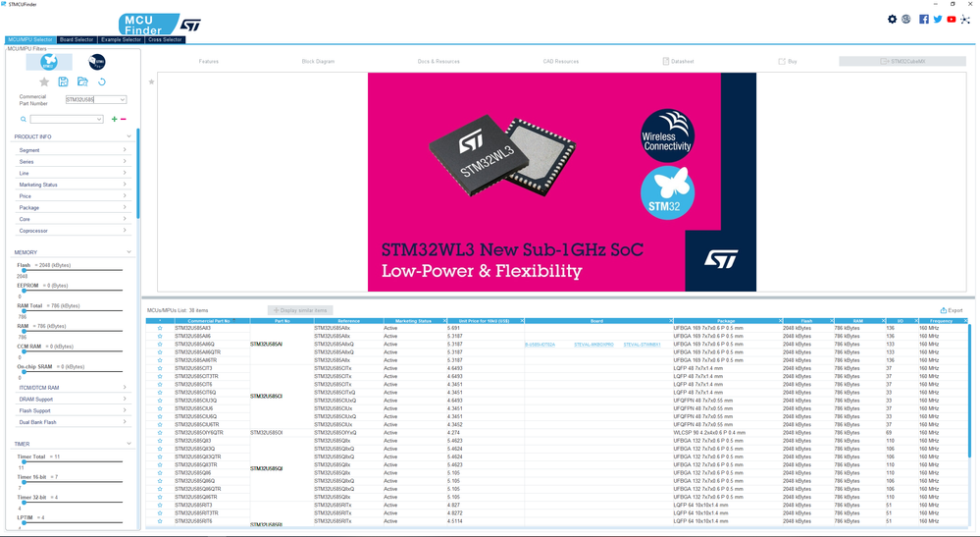Open the Facebook icon link
This screenshot has width=980, height=537.
point(924,20)
